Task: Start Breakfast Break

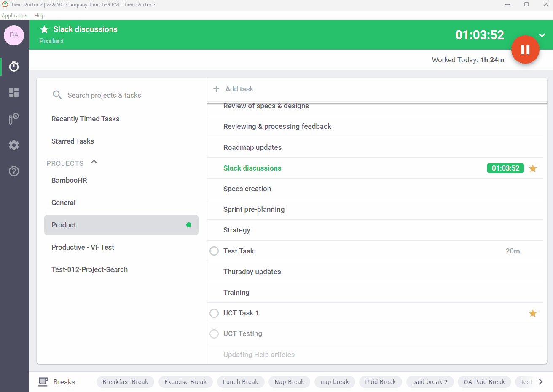Action: [x=125, y=382]
